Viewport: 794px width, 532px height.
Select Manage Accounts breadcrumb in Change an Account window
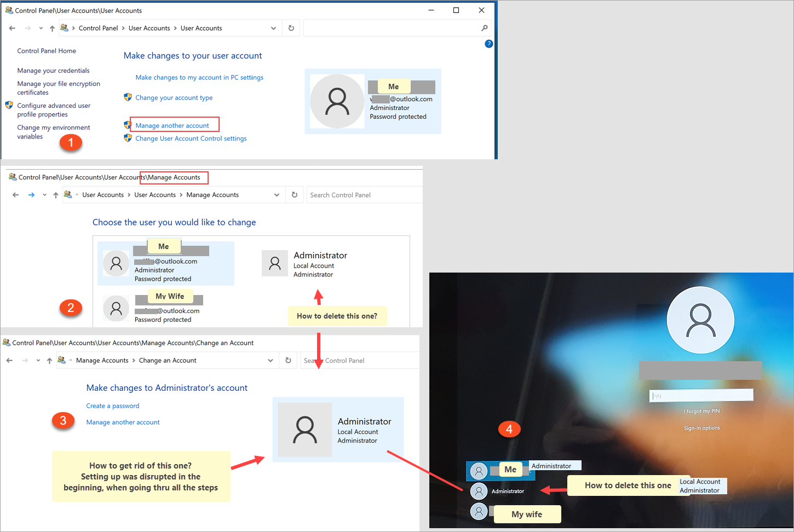click(102, 360)
